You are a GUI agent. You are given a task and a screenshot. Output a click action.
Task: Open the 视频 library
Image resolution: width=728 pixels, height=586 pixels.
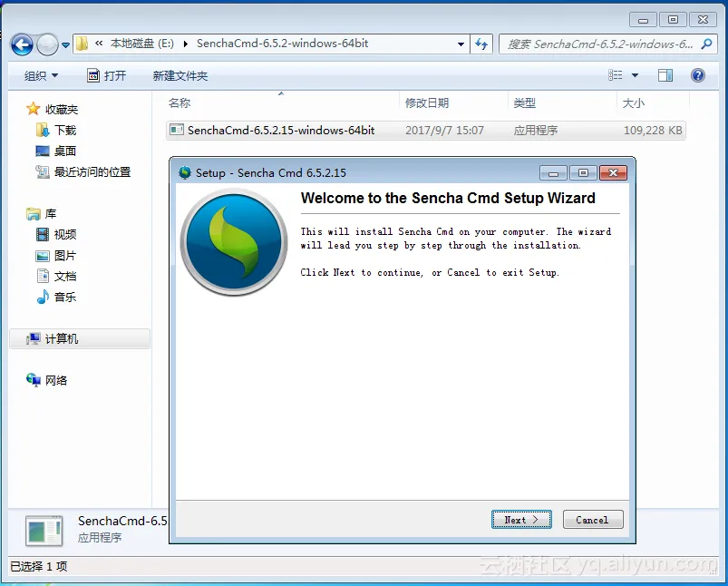coord(65,234)
